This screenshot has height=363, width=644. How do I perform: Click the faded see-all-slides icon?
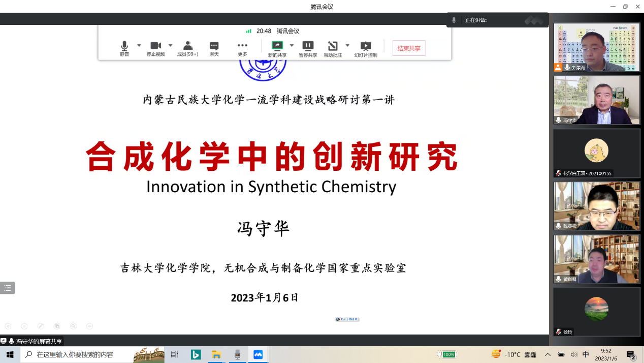click(x=57, y=326)
